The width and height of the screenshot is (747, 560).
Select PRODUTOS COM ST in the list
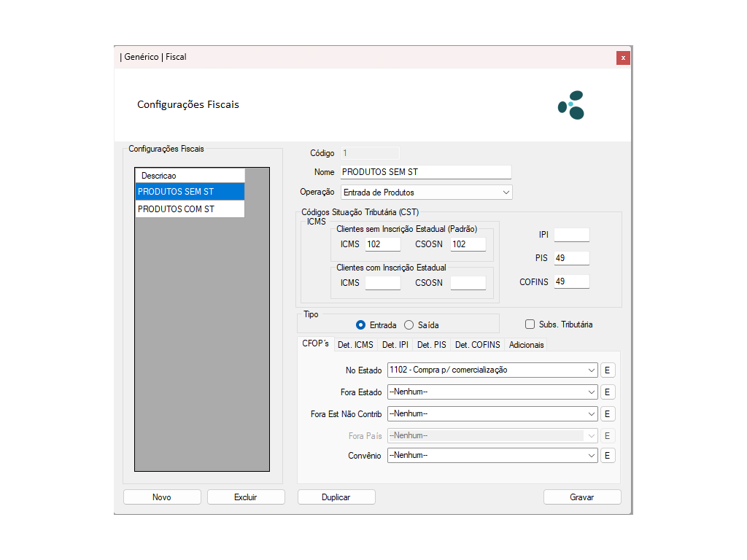point(190,209)
